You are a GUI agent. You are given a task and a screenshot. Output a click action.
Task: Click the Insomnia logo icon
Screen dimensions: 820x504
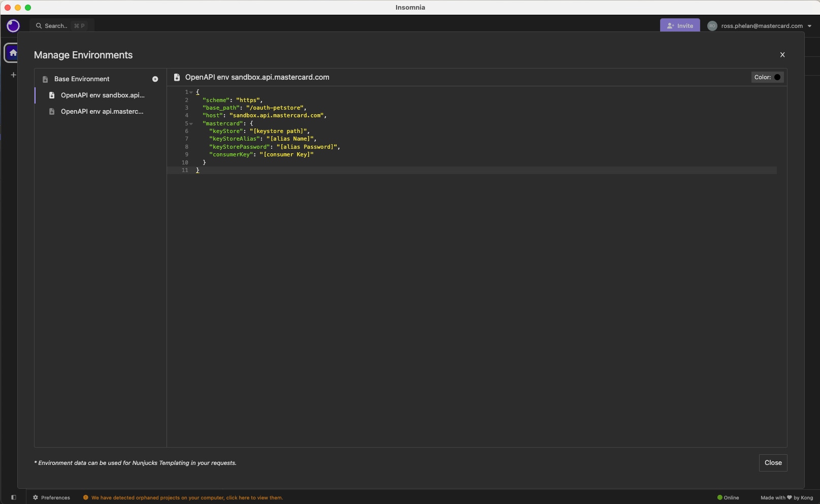click(13, 26)
